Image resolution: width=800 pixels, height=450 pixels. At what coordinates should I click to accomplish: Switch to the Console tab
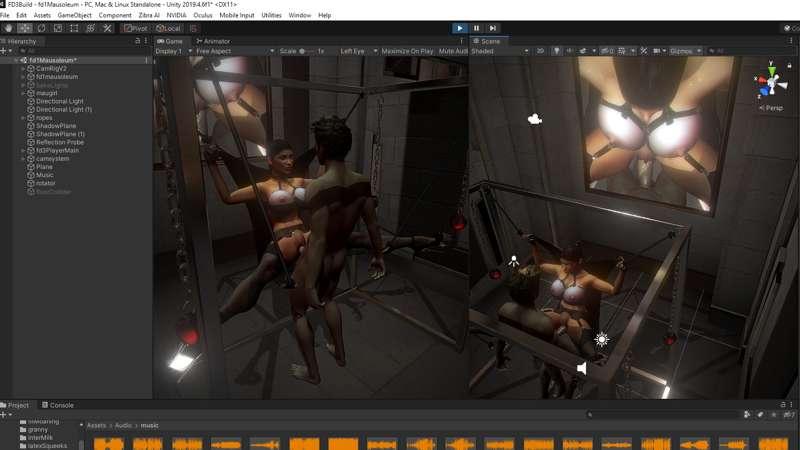pyautogui.click(x=58, y=405)
